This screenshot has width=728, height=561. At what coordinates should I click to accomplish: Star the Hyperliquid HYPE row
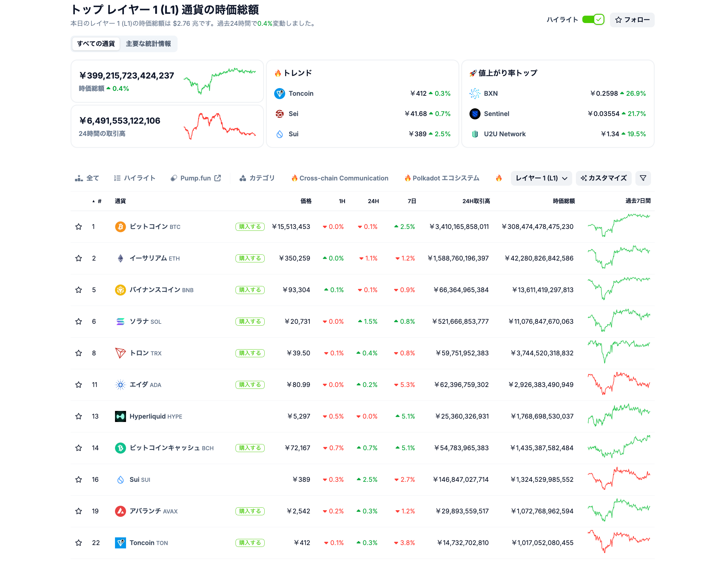pyautogui.click(x=79, y=416)
